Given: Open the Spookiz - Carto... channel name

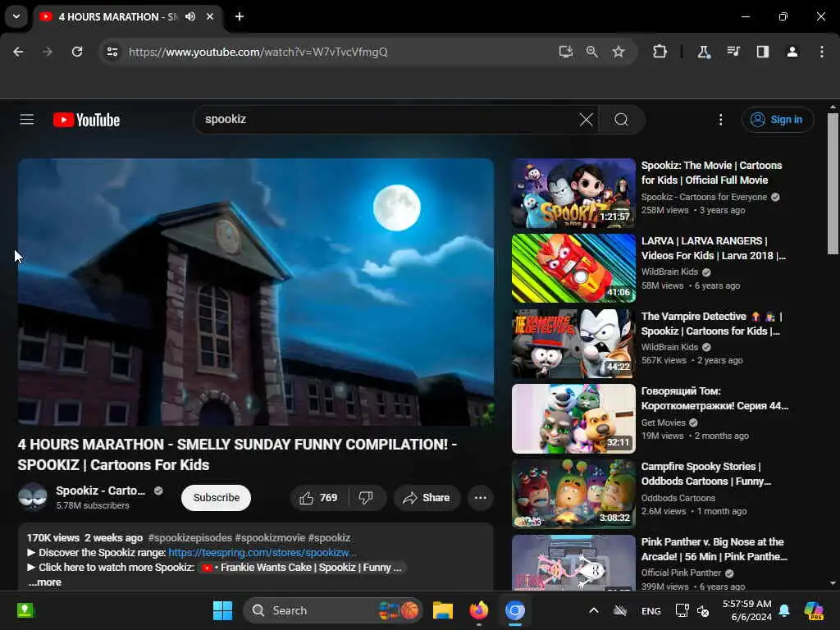Looking at the screenshot, I should (x=100, y=491).
